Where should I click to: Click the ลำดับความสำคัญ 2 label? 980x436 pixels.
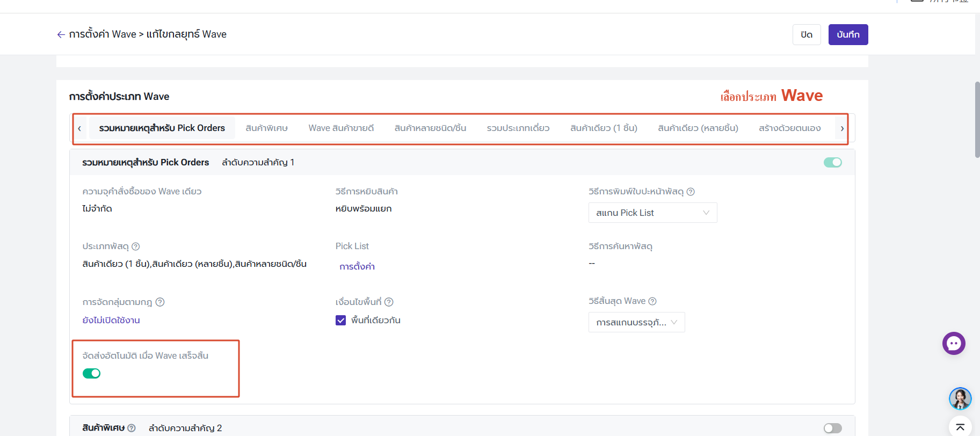coord(185,428)
